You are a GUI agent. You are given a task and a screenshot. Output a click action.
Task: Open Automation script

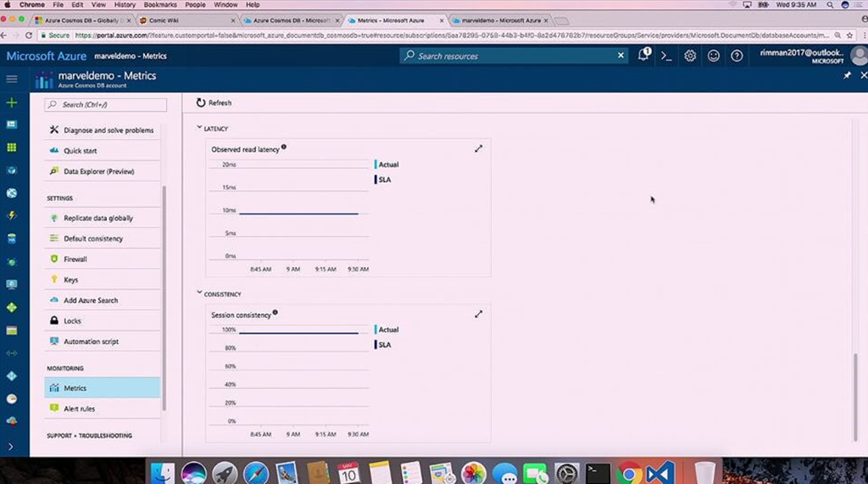pos(103,342)
